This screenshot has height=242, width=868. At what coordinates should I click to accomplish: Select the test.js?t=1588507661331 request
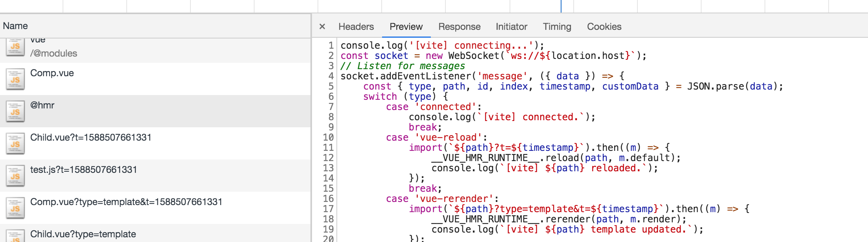click(155, 176)
